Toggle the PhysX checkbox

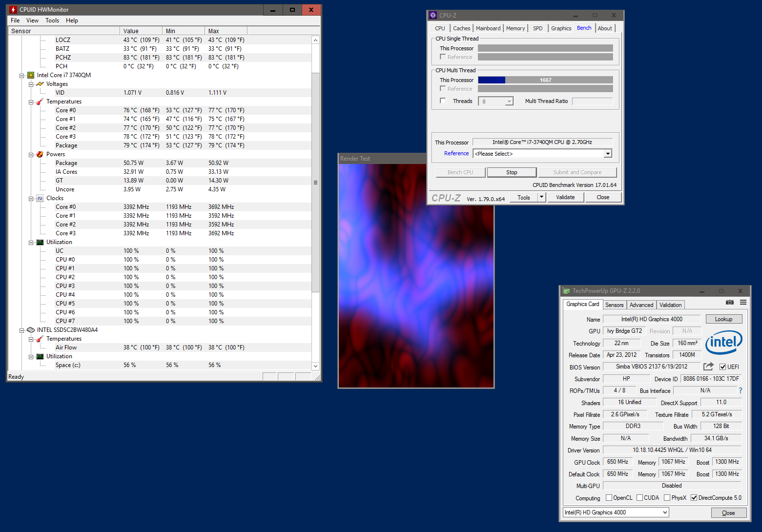tap(667, 498)
